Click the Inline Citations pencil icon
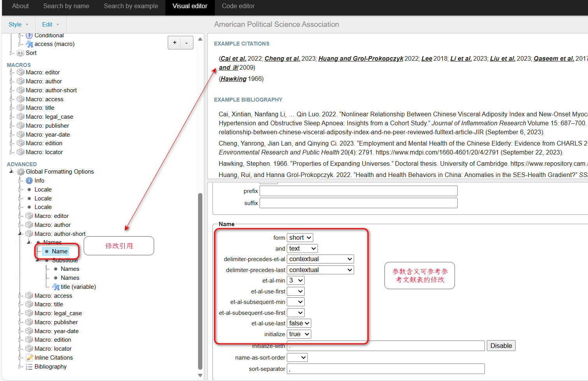The height and width of the screenshot is (381, 588). coord(29,358)
